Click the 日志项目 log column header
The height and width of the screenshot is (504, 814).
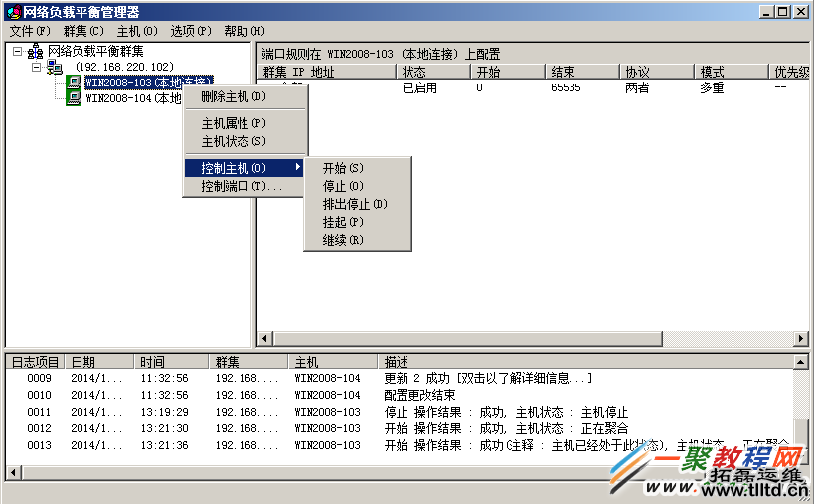[x=35, y=362]
